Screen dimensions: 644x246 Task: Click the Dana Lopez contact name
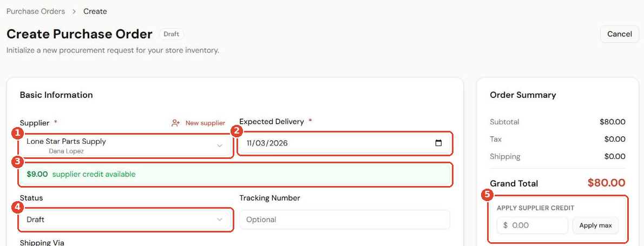click(66, 151)
